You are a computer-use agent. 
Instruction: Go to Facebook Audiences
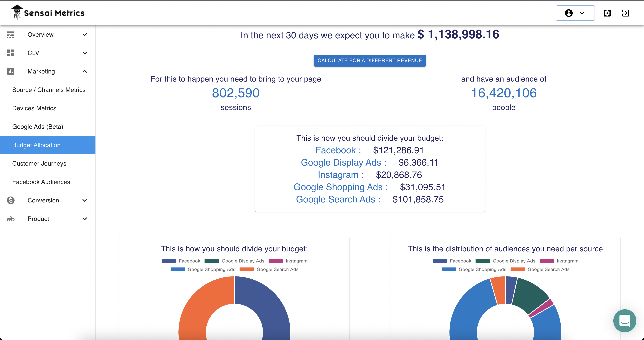48,182
